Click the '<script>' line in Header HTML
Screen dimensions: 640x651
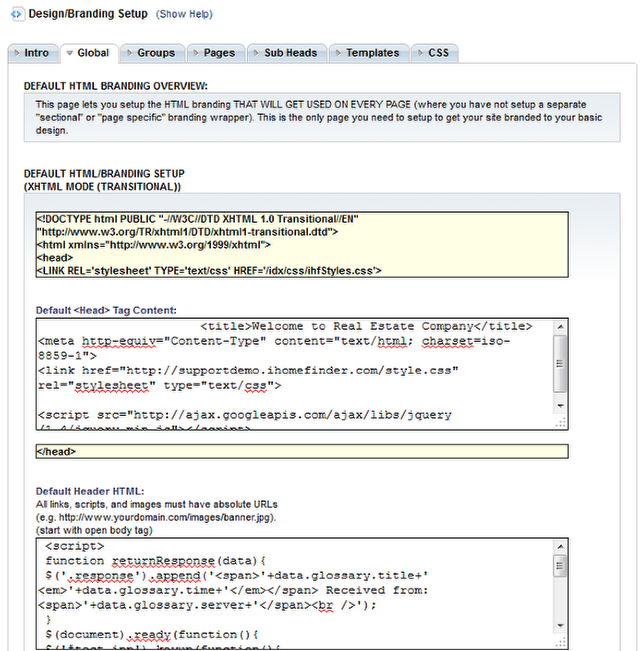coord(75,546)
